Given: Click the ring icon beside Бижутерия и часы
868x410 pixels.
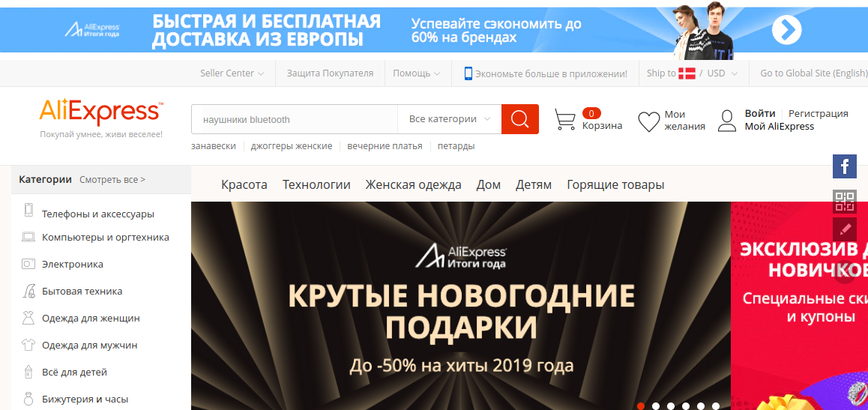Looking at the screenshot, I should (x=28, y=398).
